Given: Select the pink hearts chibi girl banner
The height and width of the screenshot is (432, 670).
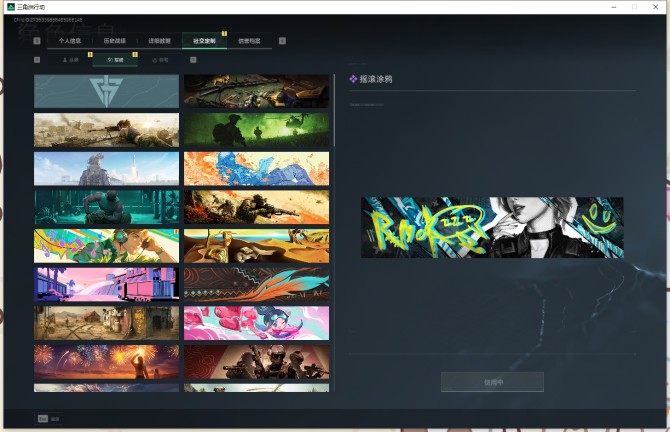Looking at the screenshot, I should pos(256,323).
